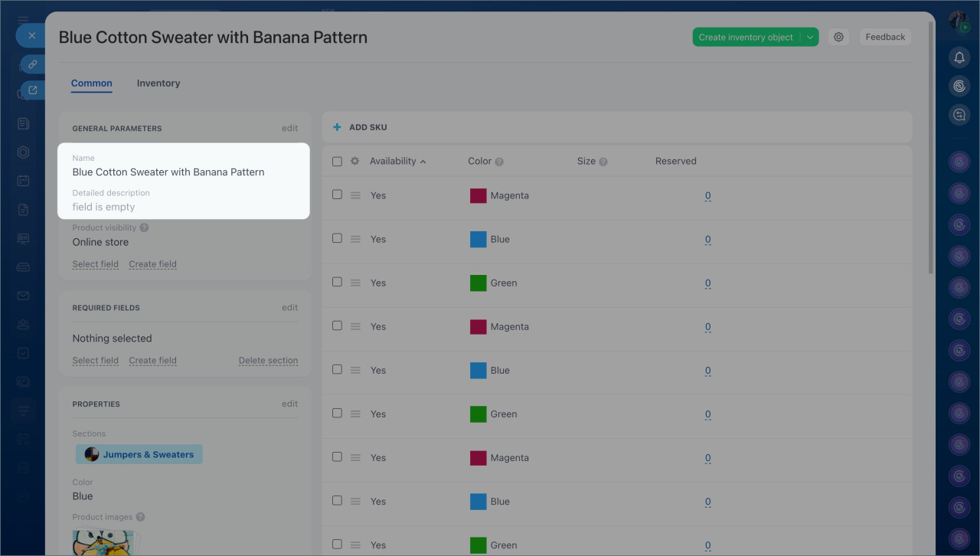The image size is (980, 556).
Task: Click the notifications bell icon
Action: pos(959,57)
